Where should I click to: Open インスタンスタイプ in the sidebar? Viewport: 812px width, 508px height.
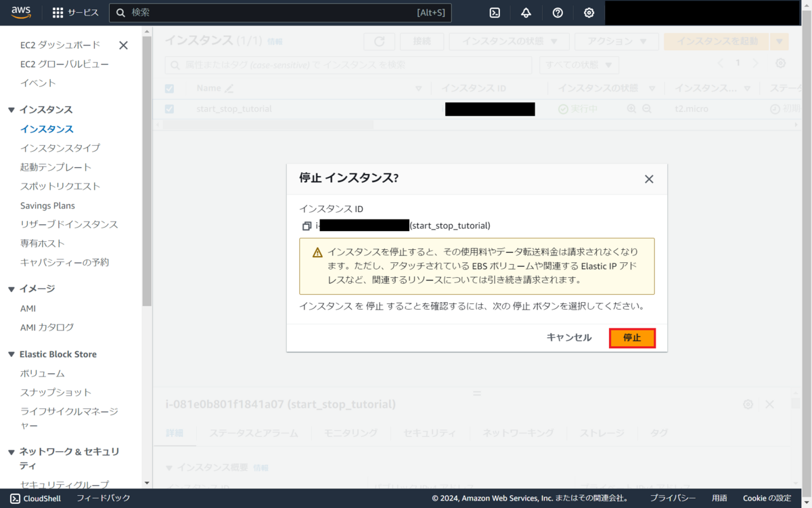[60, 148]
